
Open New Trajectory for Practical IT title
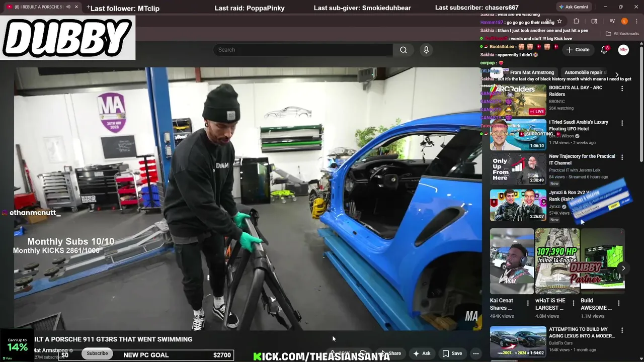[582, 159]
